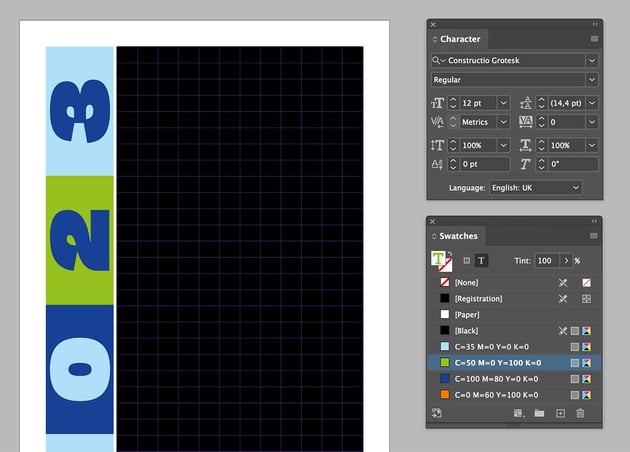
Task: Click the kerning icon
Action: (437, 122)
